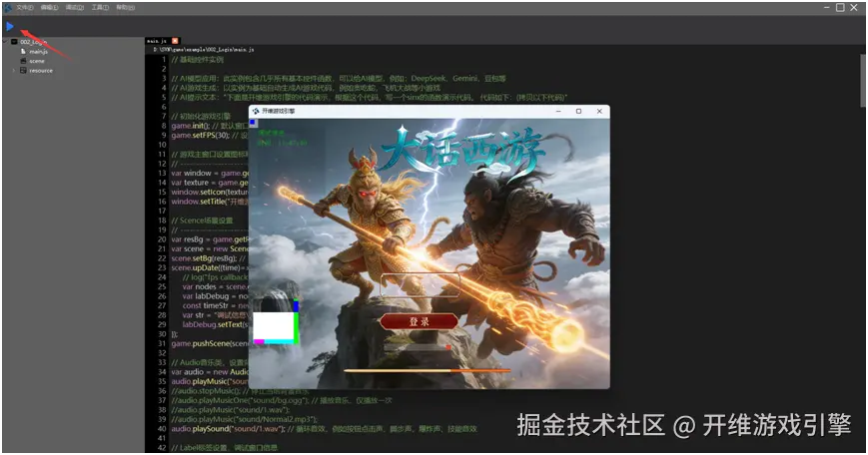Click commented line 39 sound/Normal2.mp3
The height and width of the screenshot is (455, 868).
[x=244, y=419]
